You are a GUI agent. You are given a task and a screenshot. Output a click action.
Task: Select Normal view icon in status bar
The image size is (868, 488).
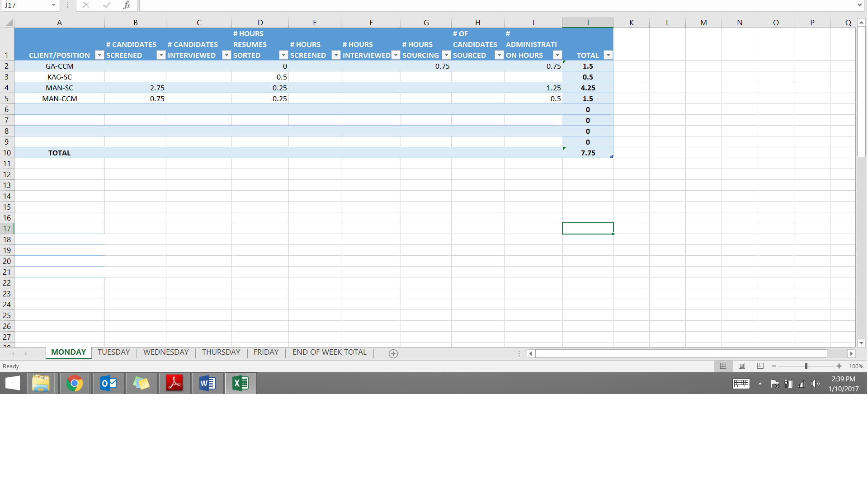723,366
